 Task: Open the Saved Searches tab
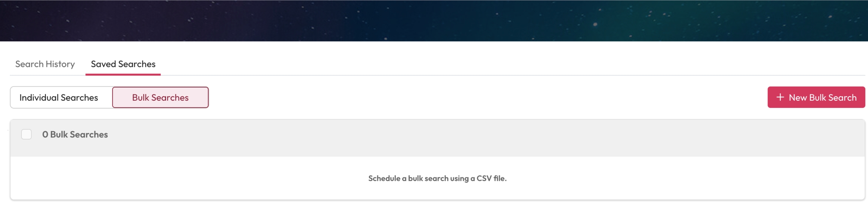[123, 64]
